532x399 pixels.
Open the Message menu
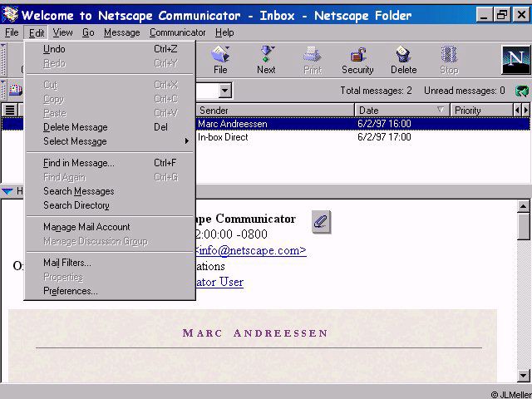point(122,32)
